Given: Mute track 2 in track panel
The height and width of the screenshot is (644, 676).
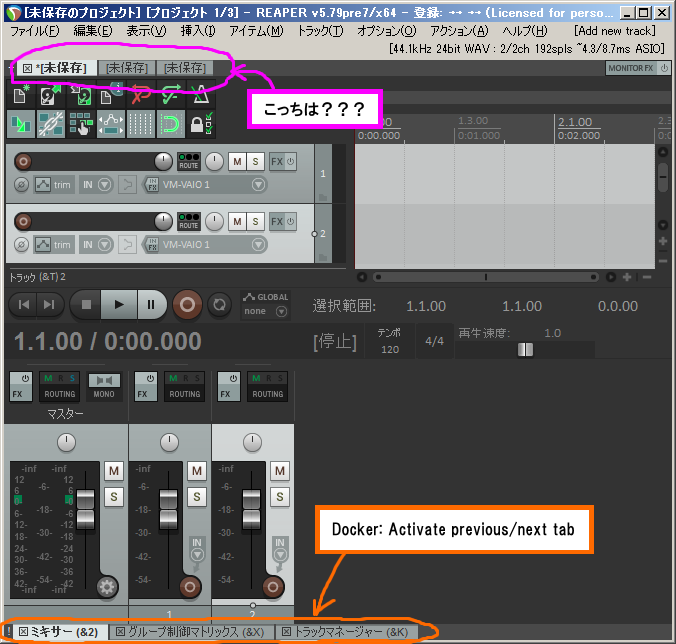Looking at the screenshot, I should click(x=237, y=222).
